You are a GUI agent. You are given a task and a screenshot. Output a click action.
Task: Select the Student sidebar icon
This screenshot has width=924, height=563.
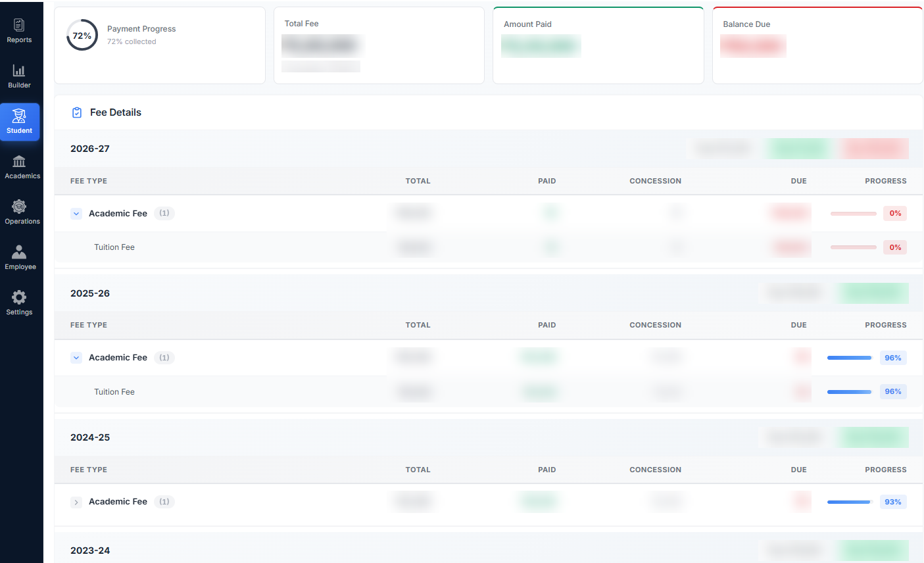point(19,116)
